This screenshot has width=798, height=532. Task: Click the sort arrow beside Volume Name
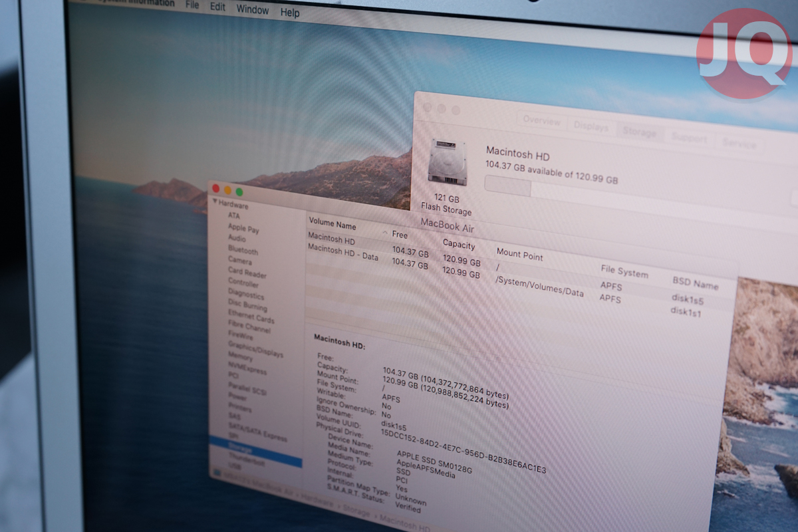[x=385, y=232]
